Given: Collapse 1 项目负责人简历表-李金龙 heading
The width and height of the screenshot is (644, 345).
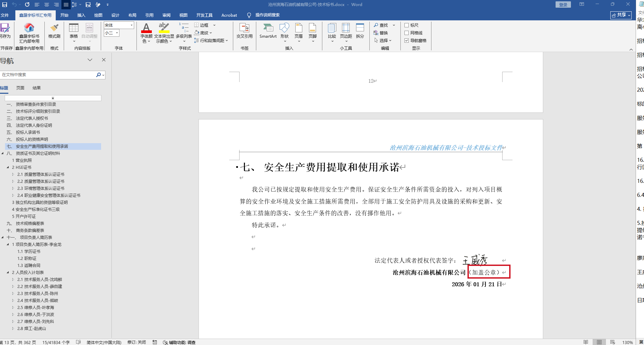Looking at the screenshot, I should [x=8, y=245].
